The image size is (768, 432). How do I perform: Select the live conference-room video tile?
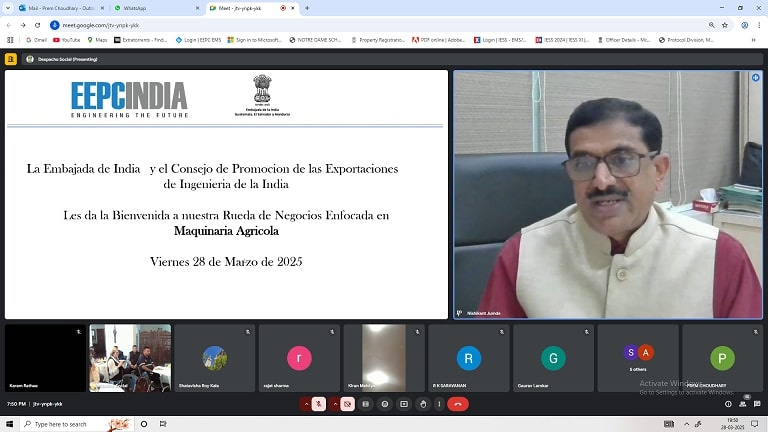(x=130, y=358)
